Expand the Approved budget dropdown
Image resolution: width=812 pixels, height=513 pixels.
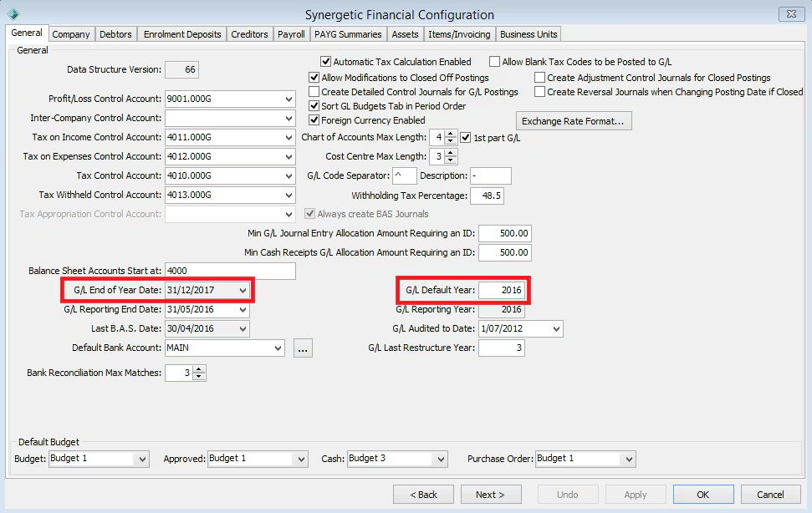tap(301, 459)
